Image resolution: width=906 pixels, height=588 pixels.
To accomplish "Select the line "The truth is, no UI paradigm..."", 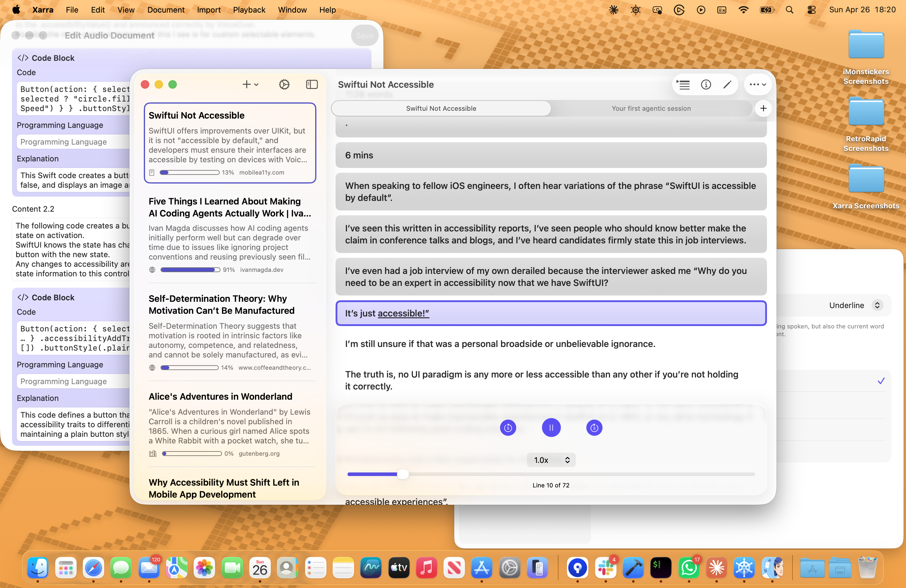I will pos(551,380).
